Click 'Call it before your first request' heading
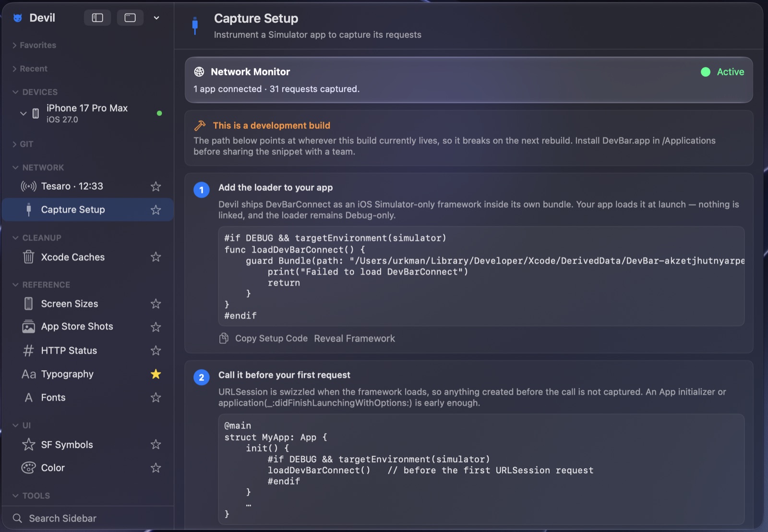Screen dimensions: 768x532 [284, 375]
